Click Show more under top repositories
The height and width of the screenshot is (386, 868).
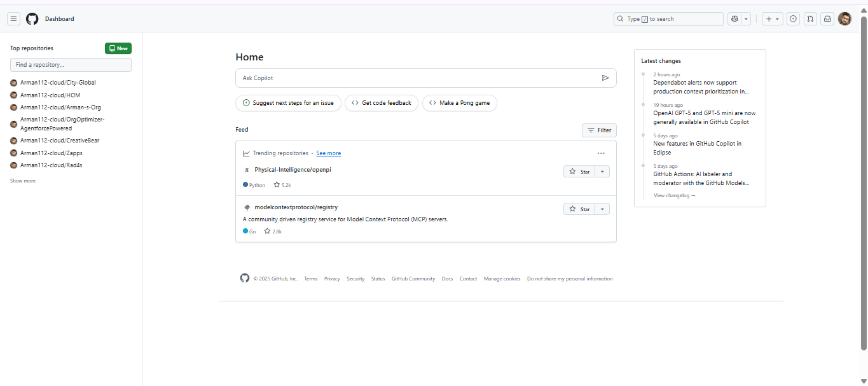coord(22,180)
